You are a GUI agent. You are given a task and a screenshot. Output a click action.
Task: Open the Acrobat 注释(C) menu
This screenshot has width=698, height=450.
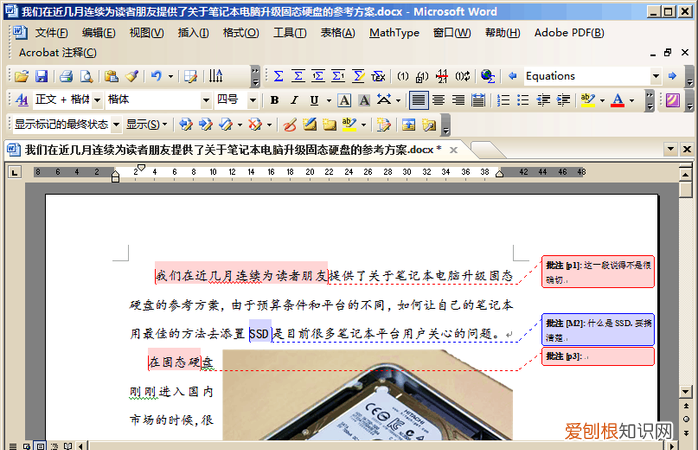pos(57,53)
